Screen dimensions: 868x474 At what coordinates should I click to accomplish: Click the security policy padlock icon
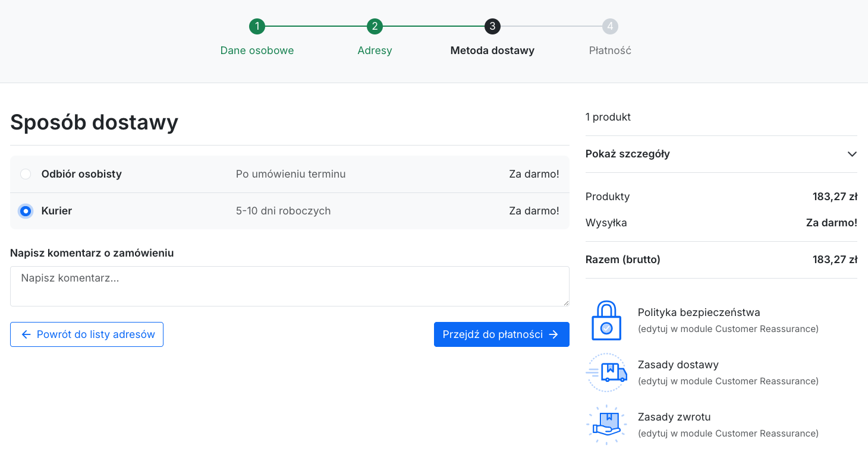[606, 320]
